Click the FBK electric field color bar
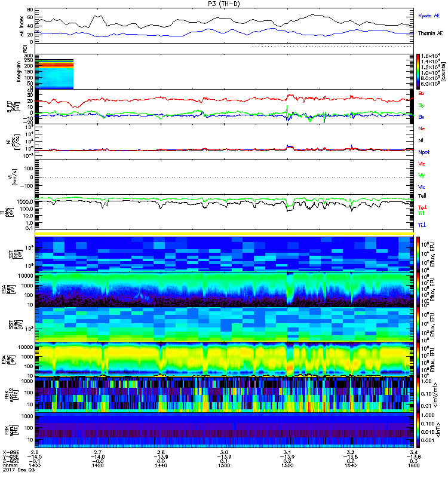The image size is (448, 478). (x=418, y=395)
